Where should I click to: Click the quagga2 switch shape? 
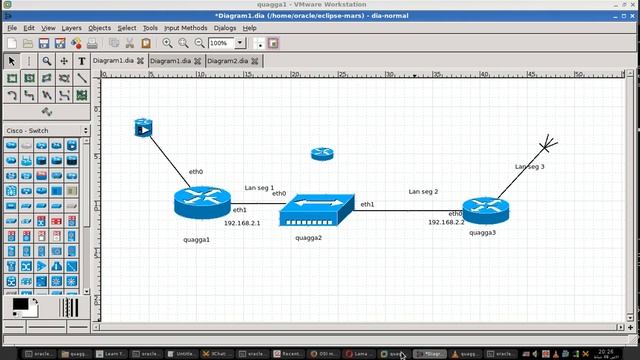point(317,210)
